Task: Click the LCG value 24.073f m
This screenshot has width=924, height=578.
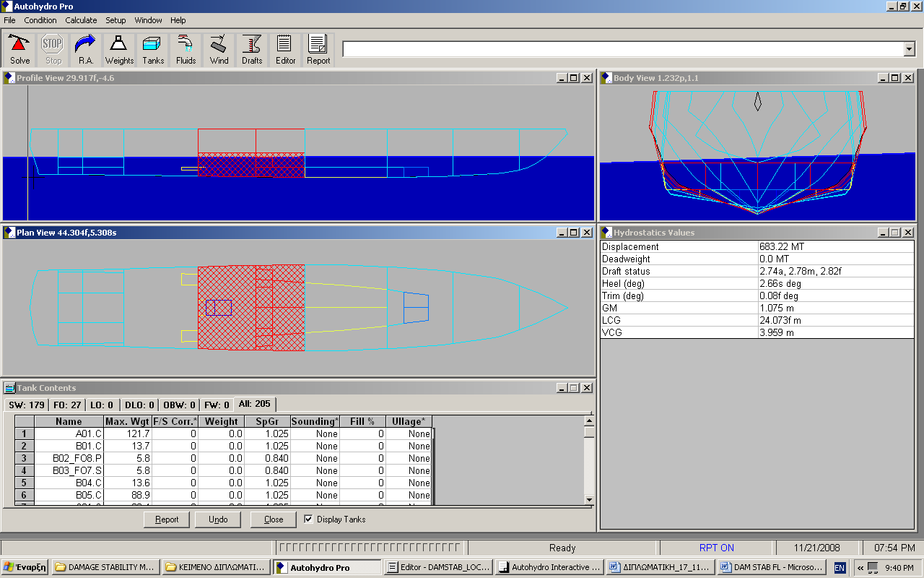Action: (836, 320)
